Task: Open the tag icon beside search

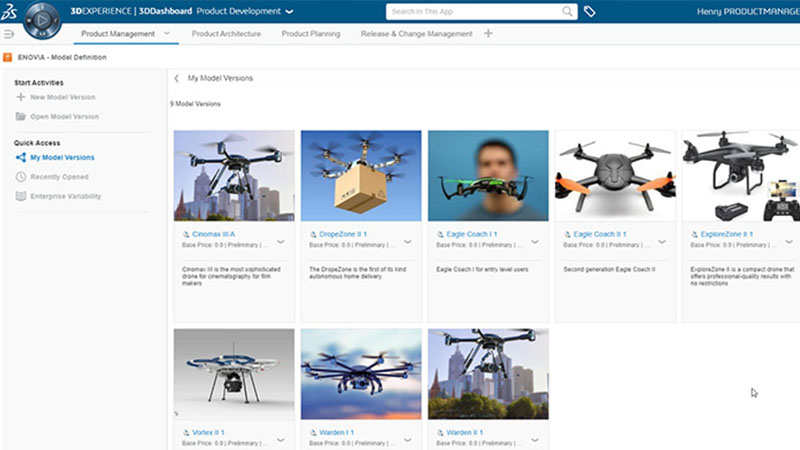Action: [589, 11]
